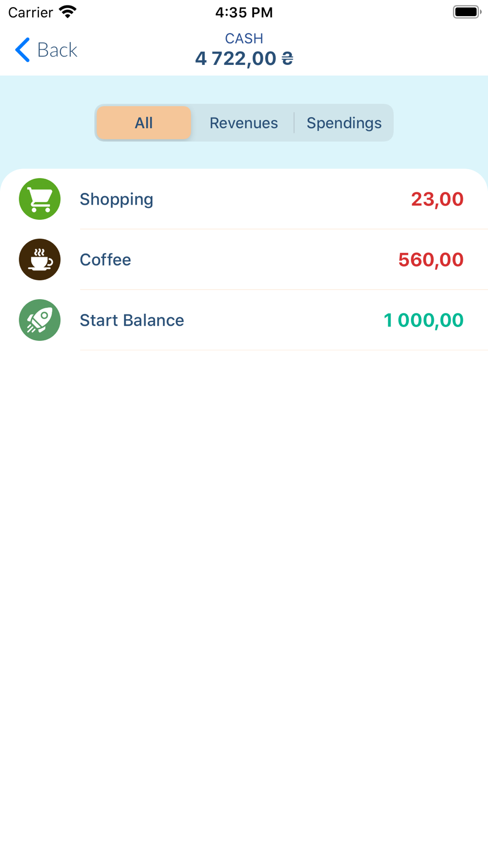Tap the battery indicator icon
This screenshot has width=488, height=868.
point(467,12)
